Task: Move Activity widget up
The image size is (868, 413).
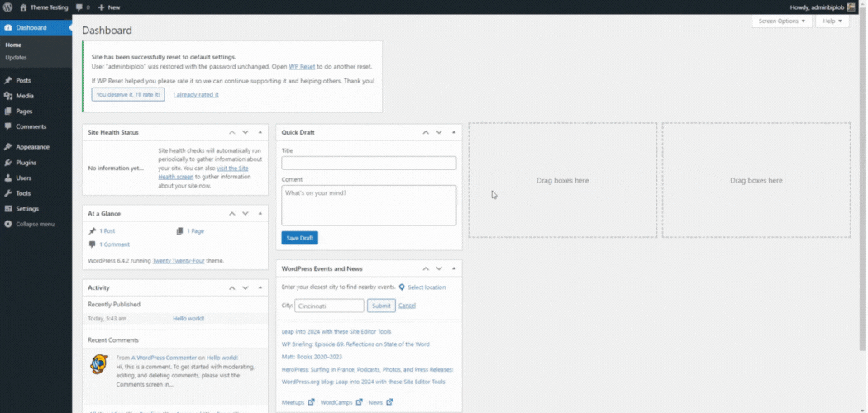Action: pyautogui.click(x=232, y=288)
